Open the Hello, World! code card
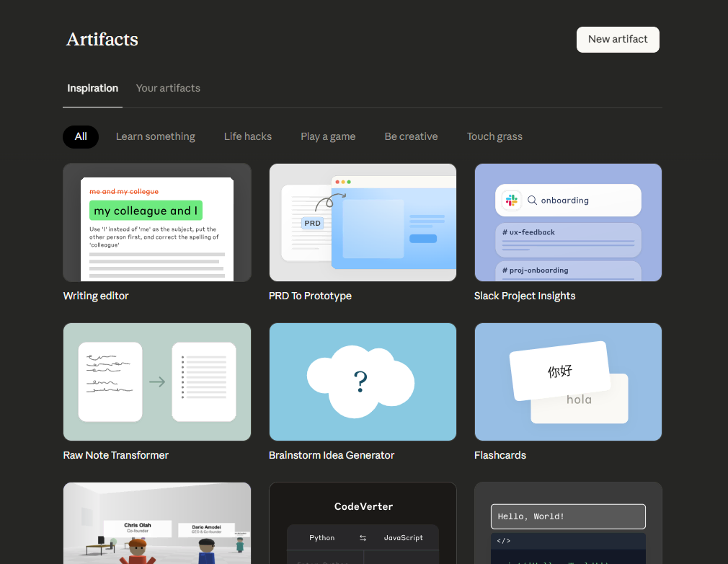This screenshot has height=564, width=728. click(568, 523)
